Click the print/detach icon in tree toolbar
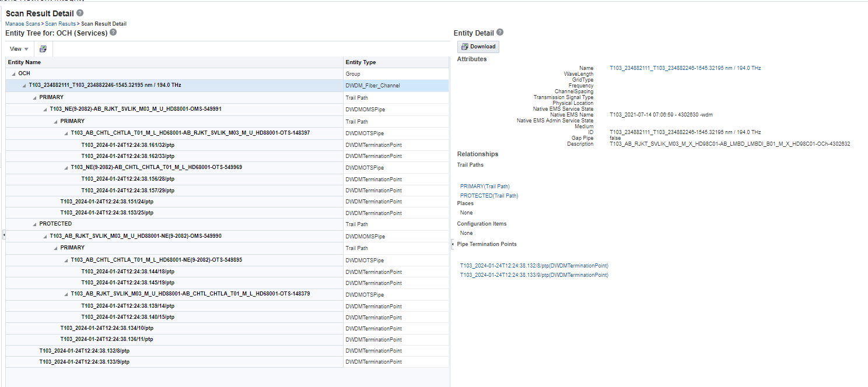868x387 pixels. pyautogui.click(x=43, y=49)
